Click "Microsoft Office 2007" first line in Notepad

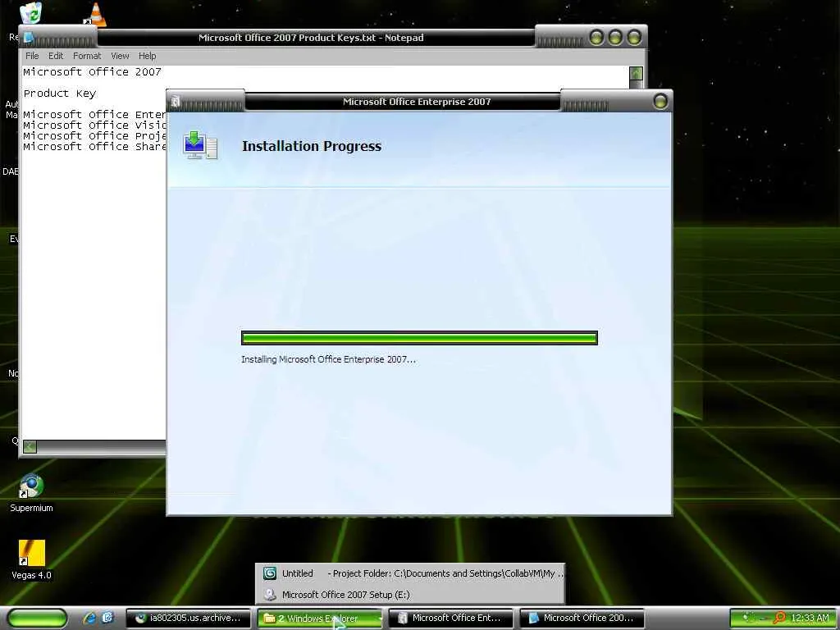tap(92, 72)
